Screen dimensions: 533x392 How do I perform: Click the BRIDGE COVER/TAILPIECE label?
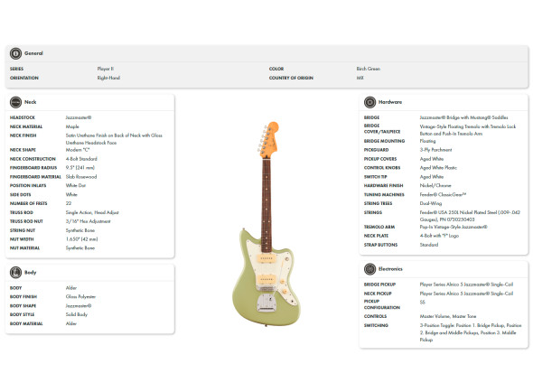pyautogui.click(x=382, y=128)
